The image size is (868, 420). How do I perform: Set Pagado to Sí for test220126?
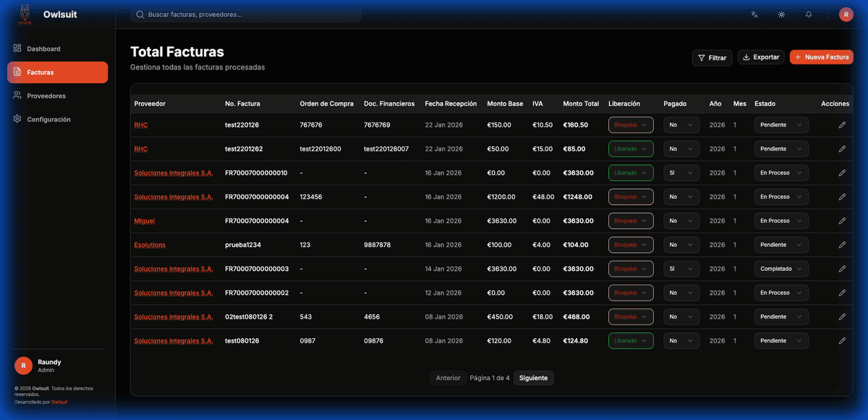tap(681, 125)
